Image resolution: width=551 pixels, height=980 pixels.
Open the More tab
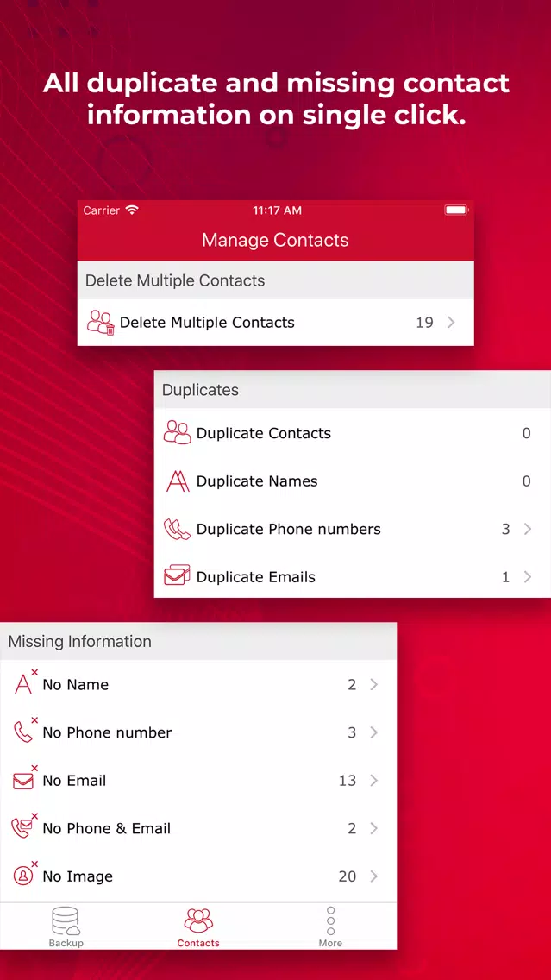coord(330,927)
